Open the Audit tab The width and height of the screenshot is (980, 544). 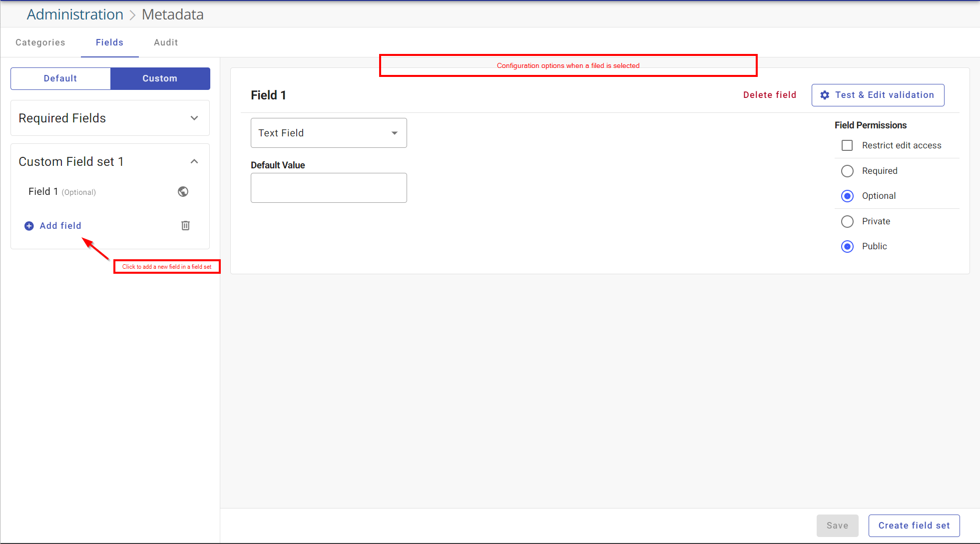[x=166, y=42]
